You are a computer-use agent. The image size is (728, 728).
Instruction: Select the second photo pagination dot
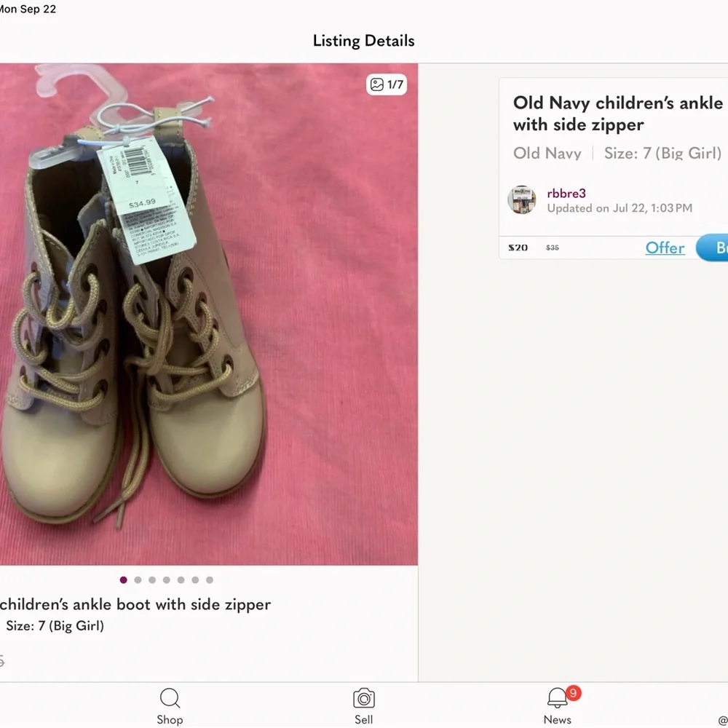tap(138, 580)
